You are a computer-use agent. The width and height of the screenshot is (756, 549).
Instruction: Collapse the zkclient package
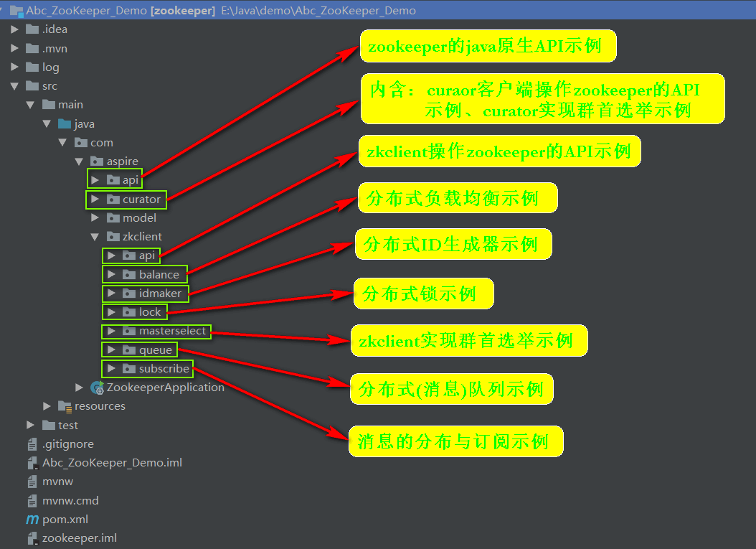tap(95, 236)
